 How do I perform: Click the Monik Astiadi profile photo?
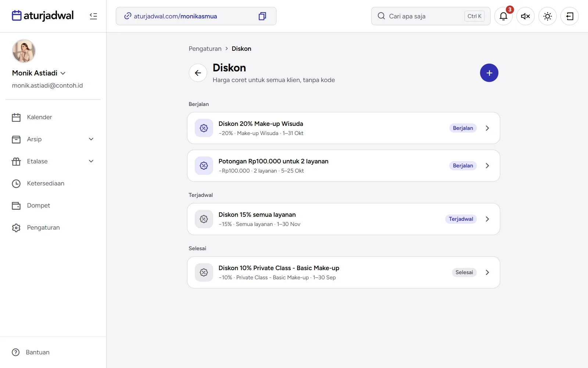(24, 51)
